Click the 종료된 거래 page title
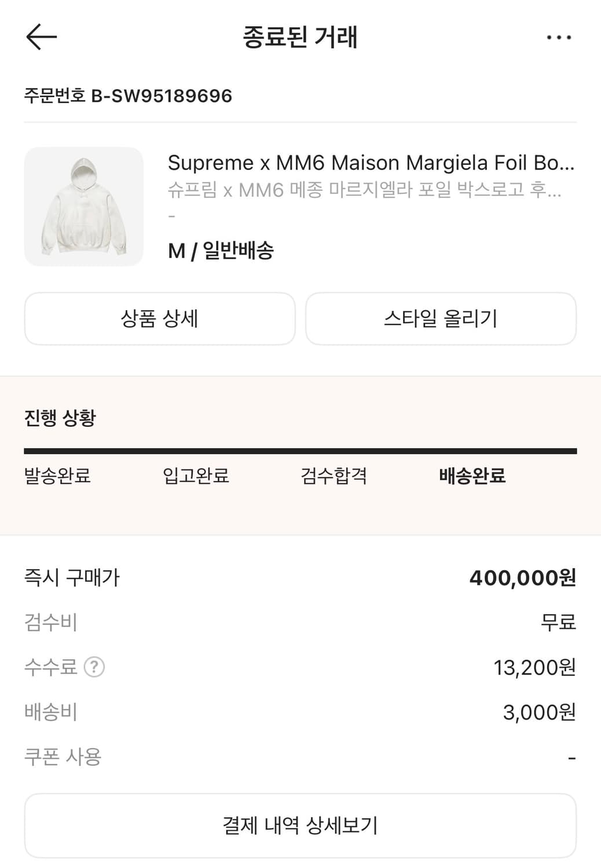601x868 pixels. click(300, 37)
